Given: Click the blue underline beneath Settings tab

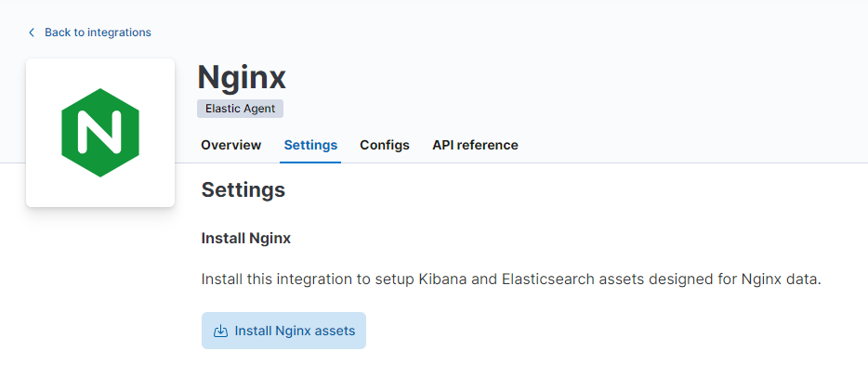Looking at the screenshot, I should click(310, 162).
